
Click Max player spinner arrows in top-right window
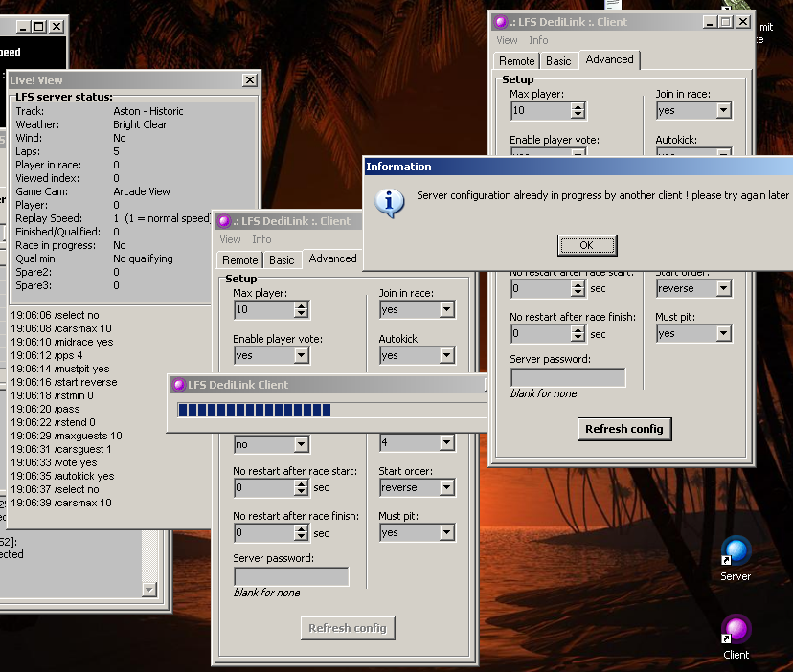pos(578,111)
